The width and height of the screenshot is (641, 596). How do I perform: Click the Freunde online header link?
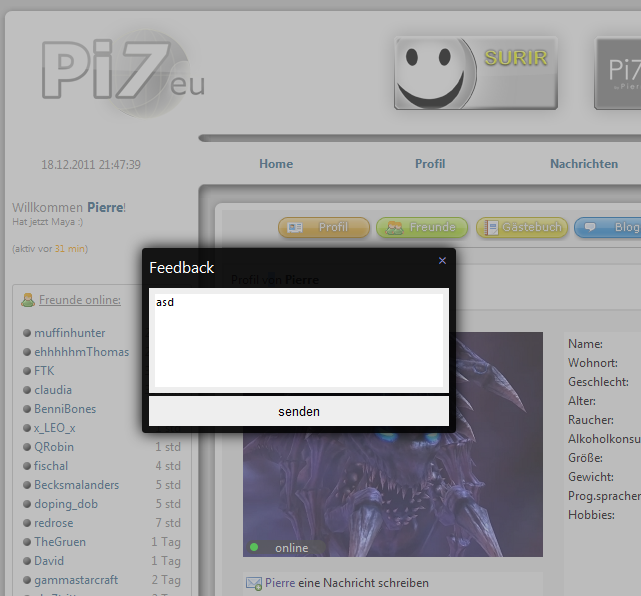pyautogui.click(x=80, y=300)
